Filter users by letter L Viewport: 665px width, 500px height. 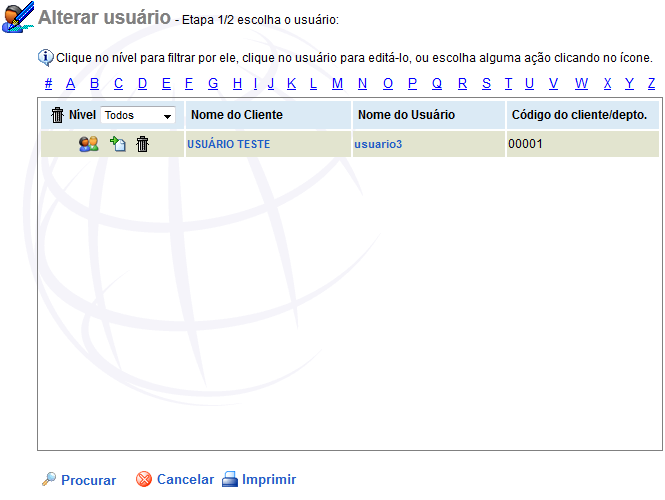(313, 84)
